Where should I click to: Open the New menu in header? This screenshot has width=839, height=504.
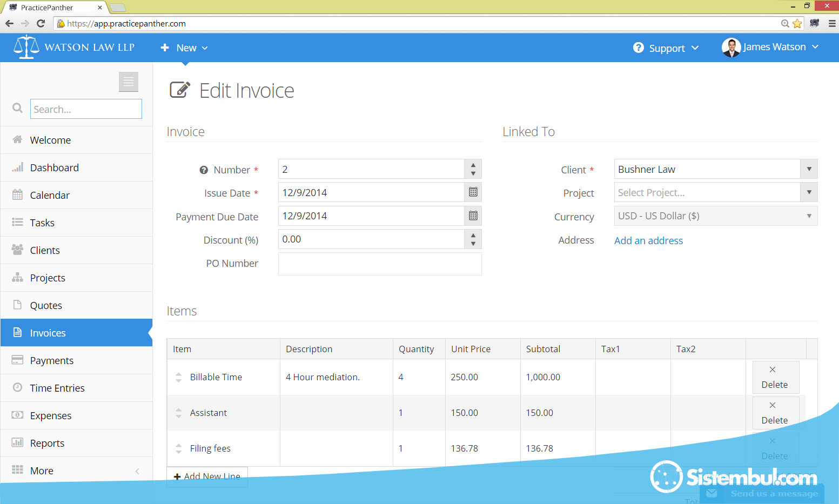click(184, 48)
